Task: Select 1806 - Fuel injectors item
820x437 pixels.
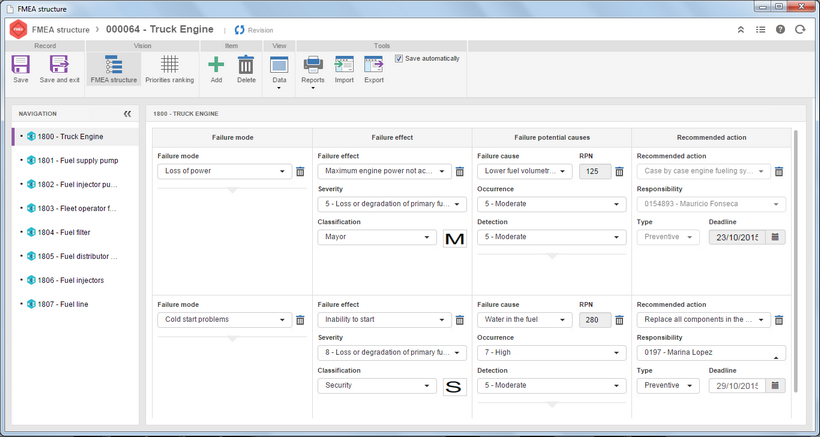Action: 75,280
